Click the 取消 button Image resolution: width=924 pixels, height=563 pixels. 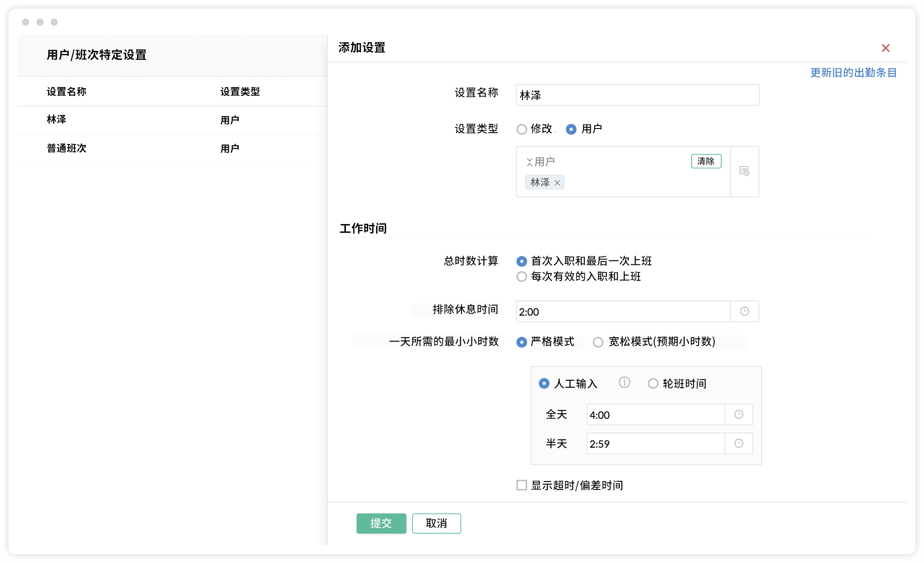click(x=436, y=523)
